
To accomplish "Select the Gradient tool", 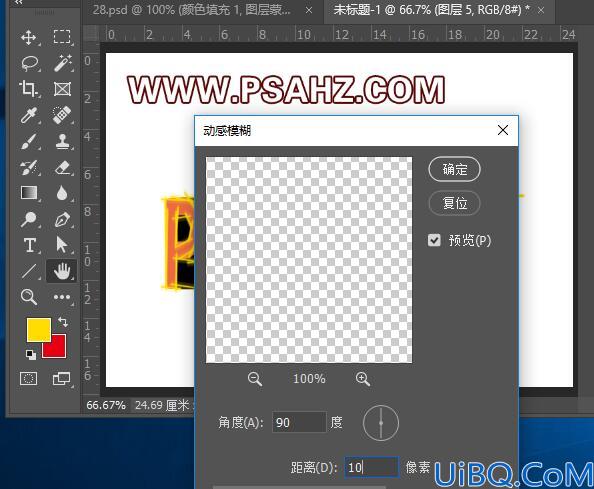I will pyautogui.click(x=29, y=193).
